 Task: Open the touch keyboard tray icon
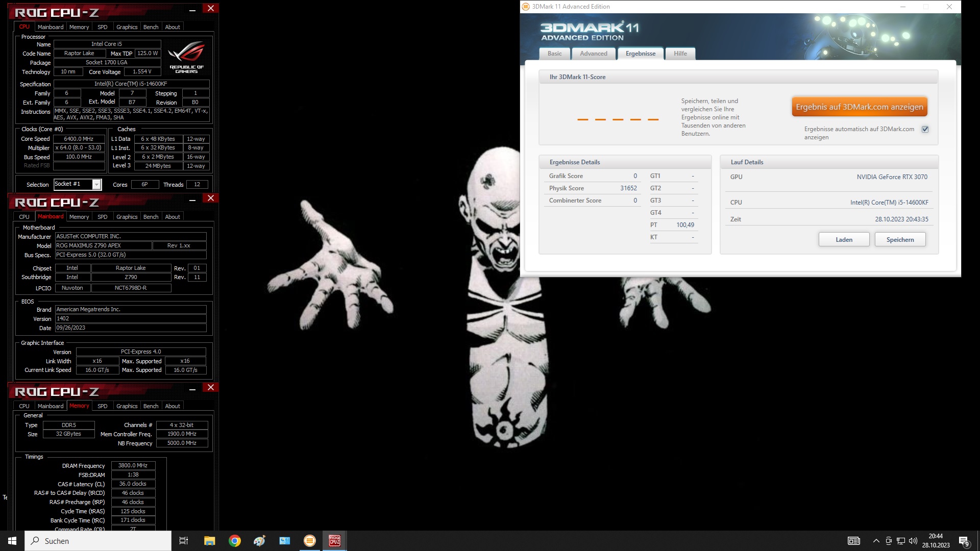(854, 541)
